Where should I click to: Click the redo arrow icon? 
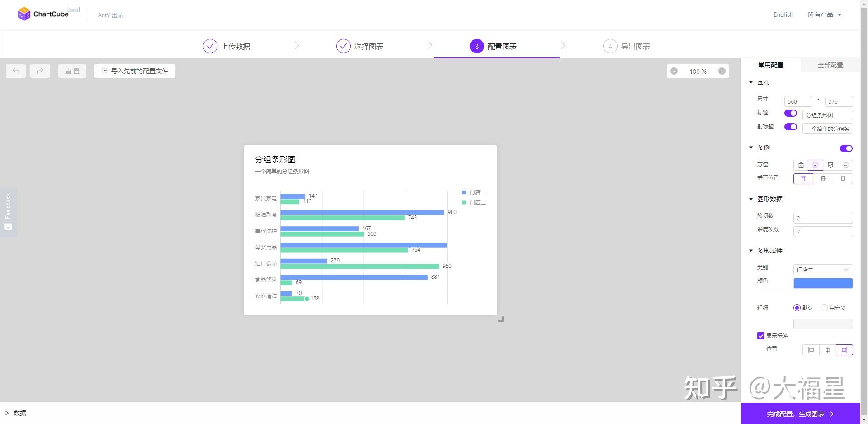click(40, 71)
